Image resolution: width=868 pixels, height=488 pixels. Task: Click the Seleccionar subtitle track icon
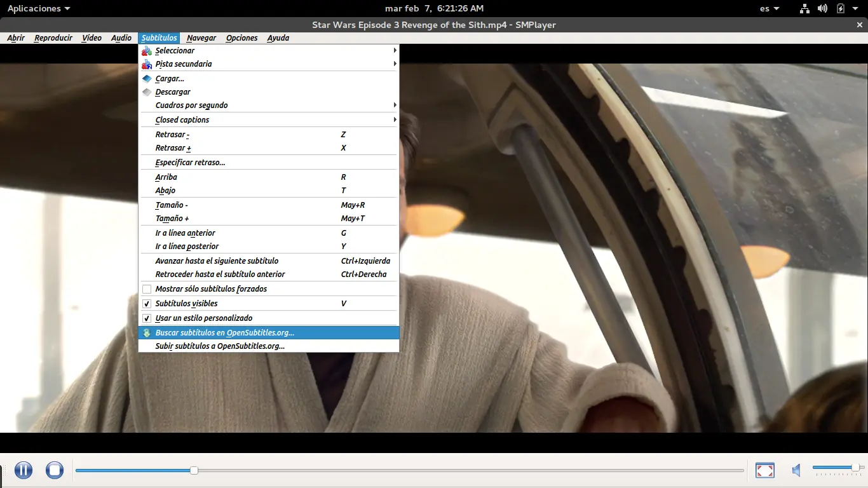point(147,51)
